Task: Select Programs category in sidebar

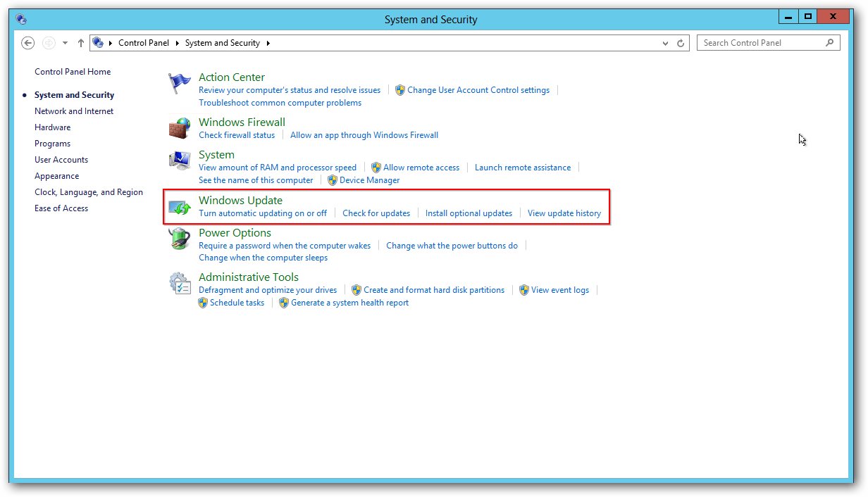Action: click(x=53, y=144)
